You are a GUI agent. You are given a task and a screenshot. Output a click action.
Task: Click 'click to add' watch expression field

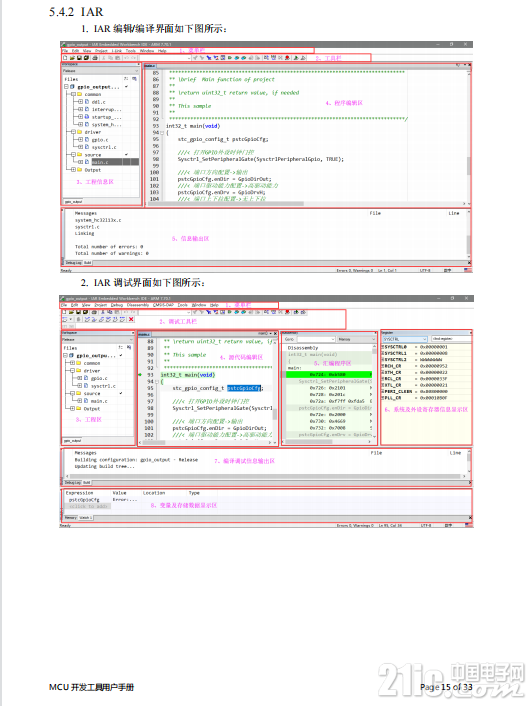(x=89, y=506)
